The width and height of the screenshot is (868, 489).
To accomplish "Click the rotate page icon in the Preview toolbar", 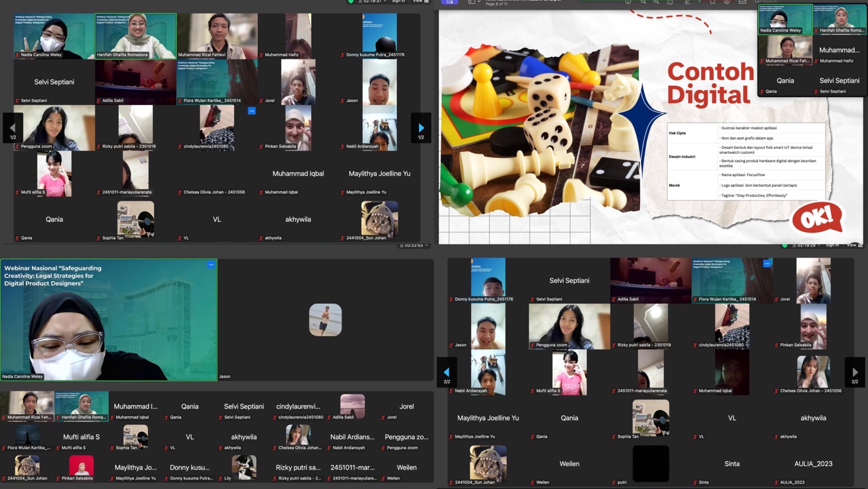I will [x=713, y=2].
